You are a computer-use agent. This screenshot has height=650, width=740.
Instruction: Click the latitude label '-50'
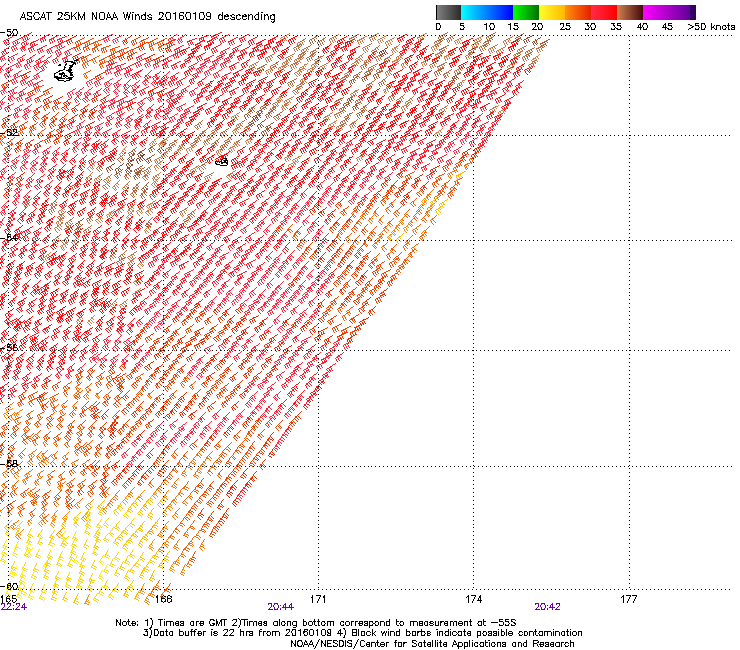[x=9, y=33]
